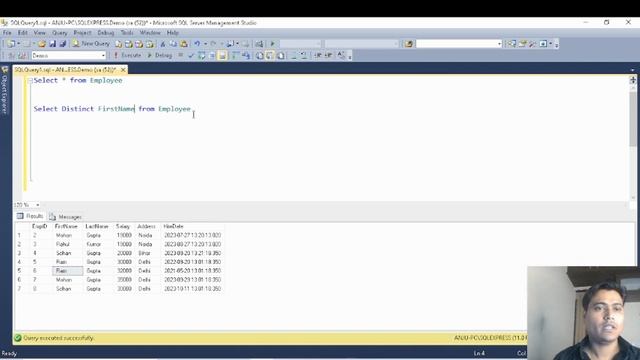Open the Object Explorer side panel
640x360 pixels.
point(4,91)
